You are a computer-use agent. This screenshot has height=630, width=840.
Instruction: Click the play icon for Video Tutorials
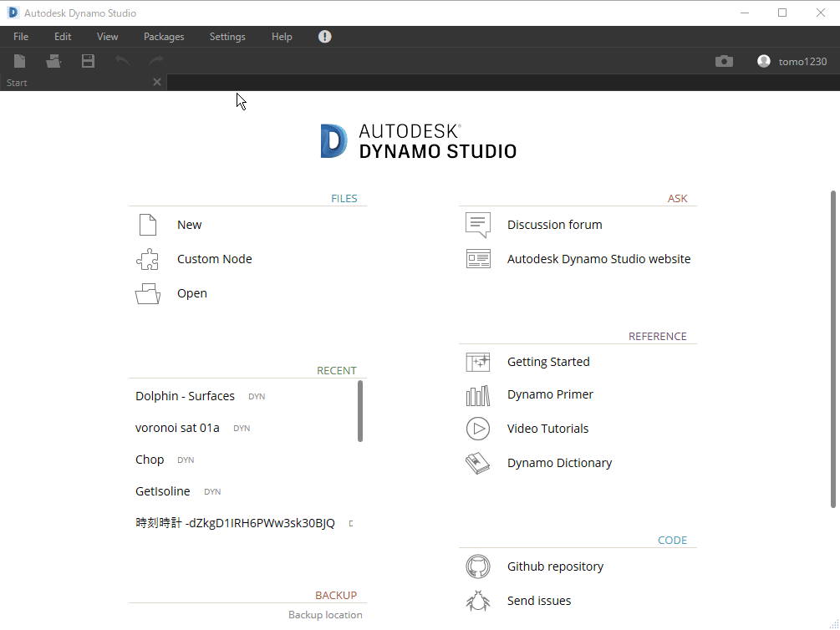478,429
